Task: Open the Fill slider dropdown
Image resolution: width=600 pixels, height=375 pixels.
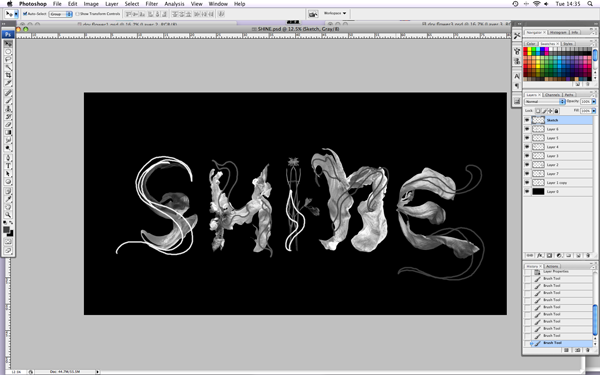Action: [x=594, y=111]
